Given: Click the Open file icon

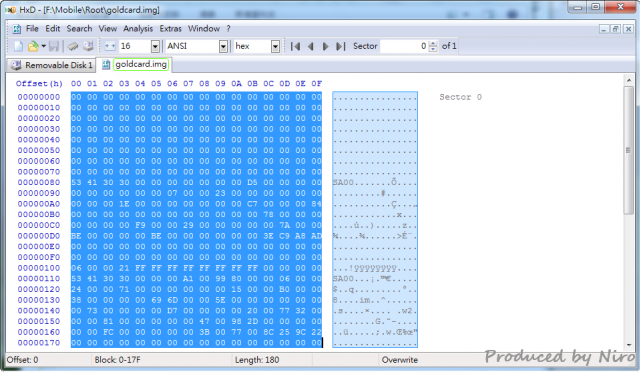Looking at the screenshot, I should (33, 46).
